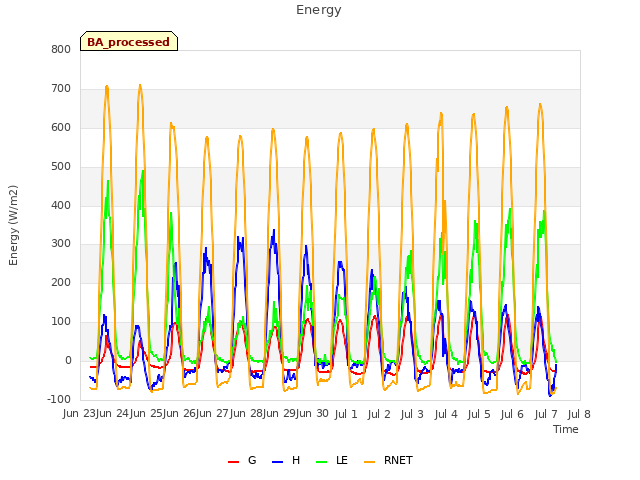Click the Time axis label

click(566, 429)
